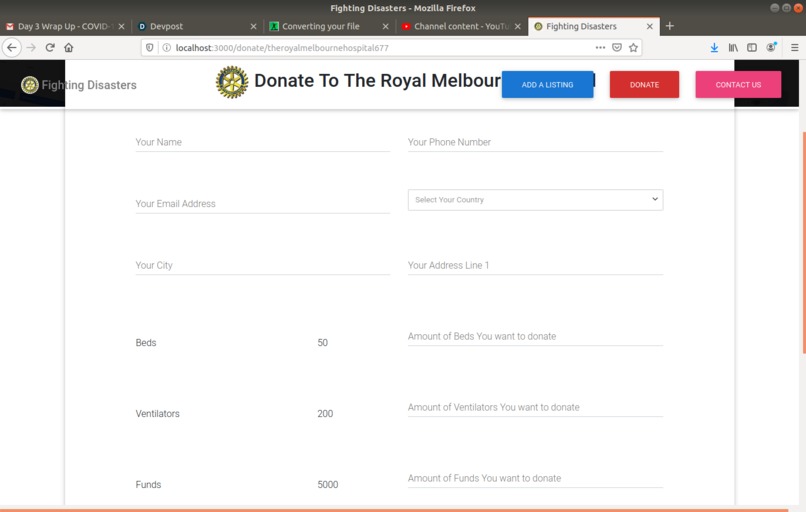The width and height of the screenshot is (806, 512).
Task: Click the Ventilators label
Action: (x=157, y=413)
